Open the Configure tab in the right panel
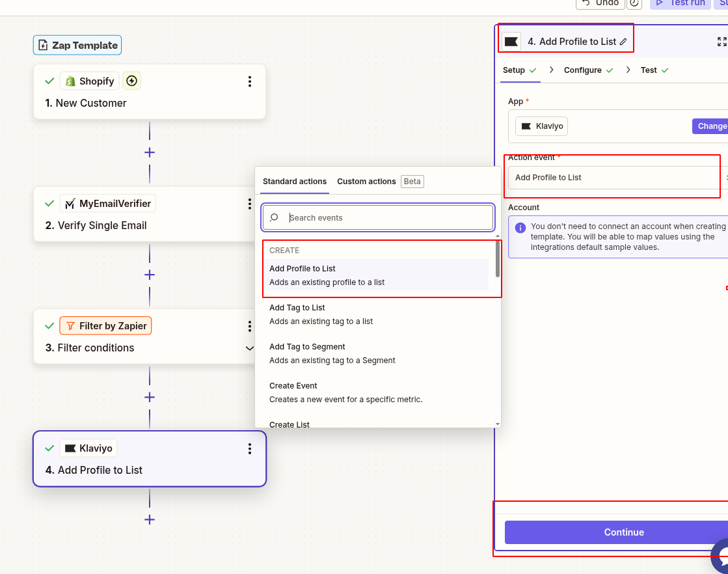Viewport: 728px width, 574px height. [583, 70]
